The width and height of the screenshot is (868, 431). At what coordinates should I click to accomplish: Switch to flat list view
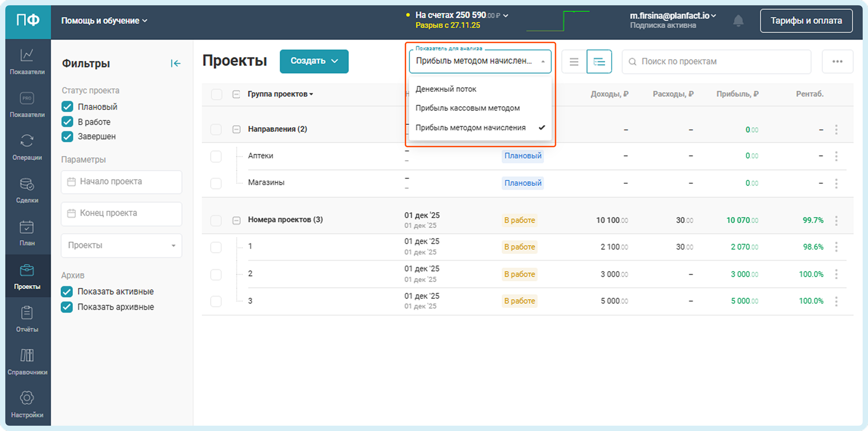574,62
